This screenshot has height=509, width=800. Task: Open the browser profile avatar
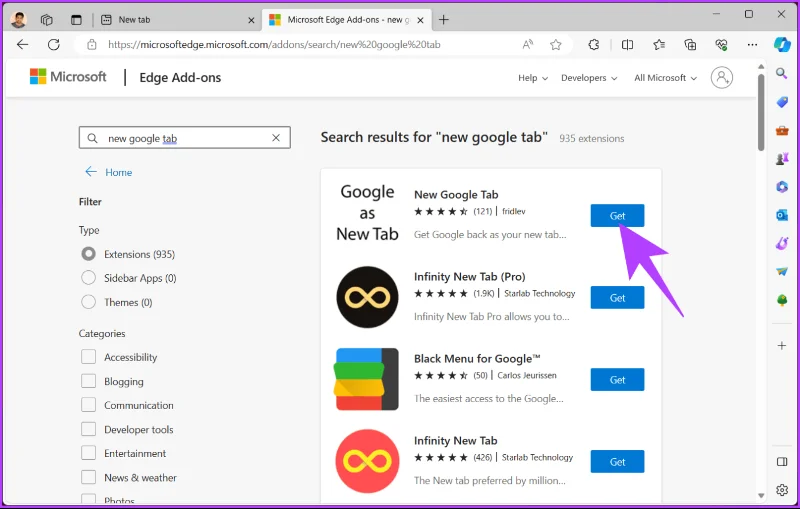click(x=18, y=19)
